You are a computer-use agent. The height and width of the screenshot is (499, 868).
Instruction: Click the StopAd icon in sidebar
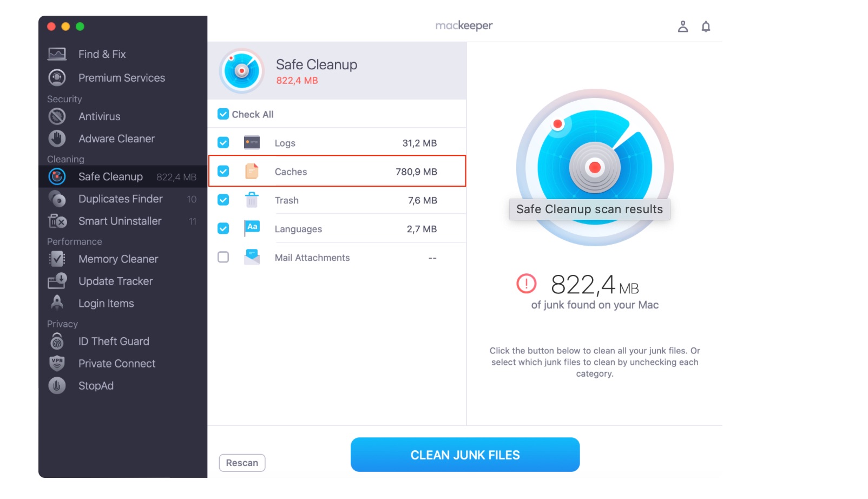(57, 385)
